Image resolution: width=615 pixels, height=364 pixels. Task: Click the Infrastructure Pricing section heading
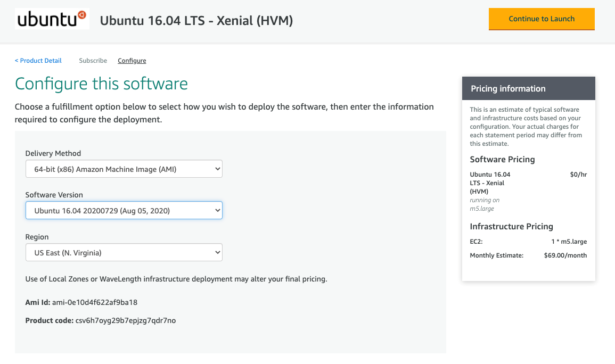click(x=511, y=226)
